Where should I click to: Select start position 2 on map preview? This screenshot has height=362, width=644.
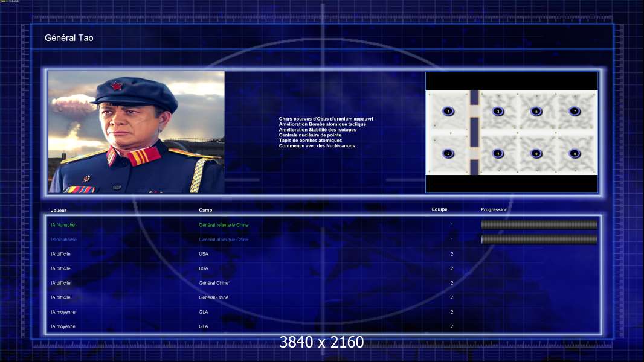(x=448, y=153)
